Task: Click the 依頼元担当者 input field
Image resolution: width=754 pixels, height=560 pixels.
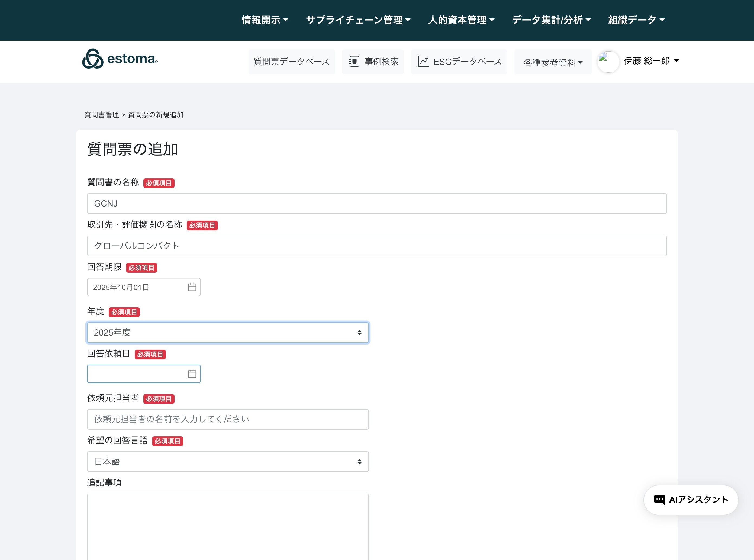Action: pos(227,419)
